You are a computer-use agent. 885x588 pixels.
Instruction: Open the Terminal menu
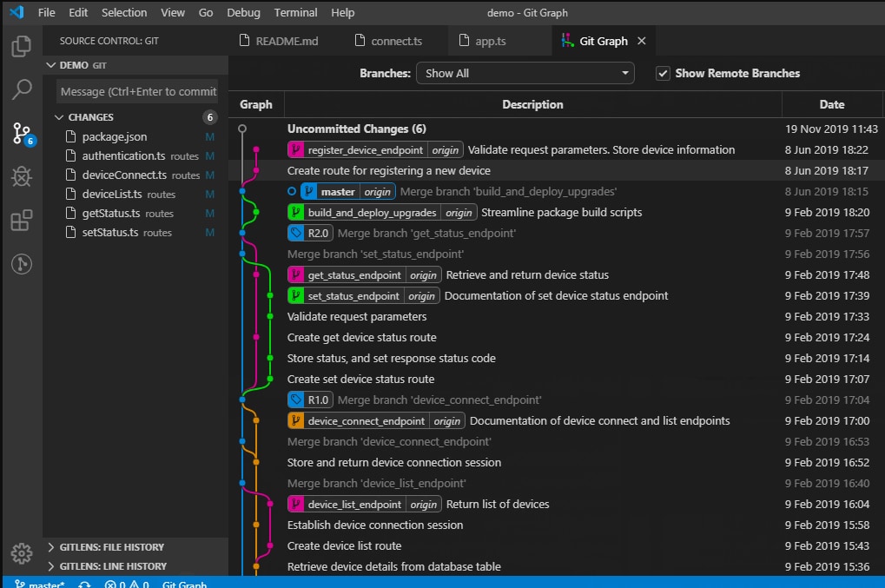tap(296, 12)
